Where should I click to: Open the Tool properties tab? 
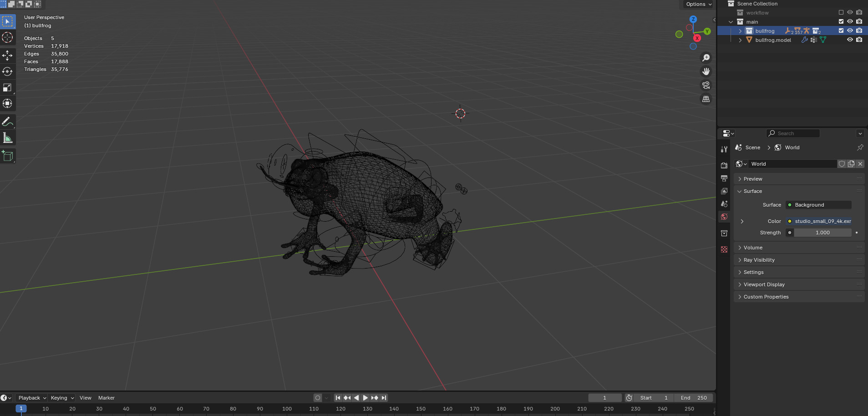[x=724, y=149]
